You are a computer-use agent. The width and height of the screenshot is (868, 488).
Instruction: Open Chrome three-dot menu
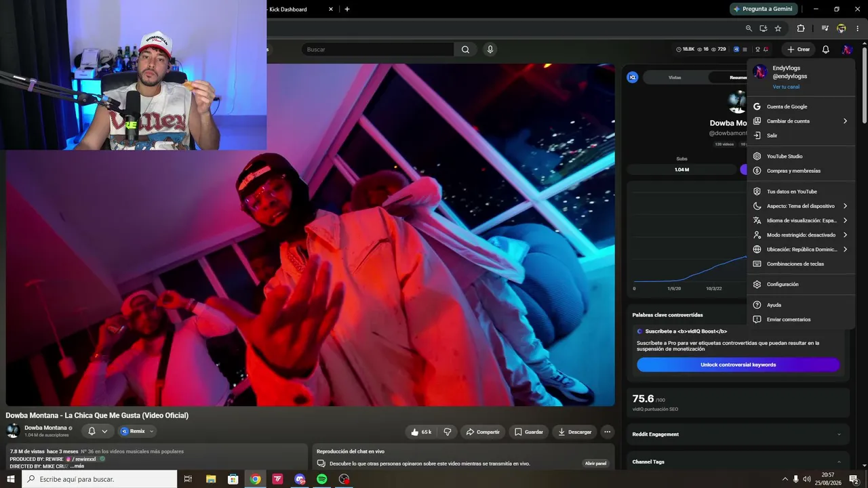[858, 28]
